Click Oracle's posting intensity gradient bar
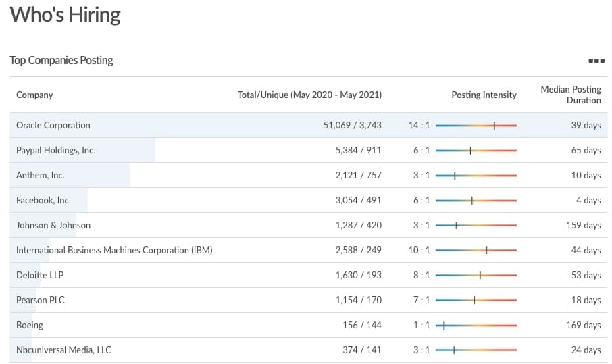This screenshot has width=612, height=364. 476,125
